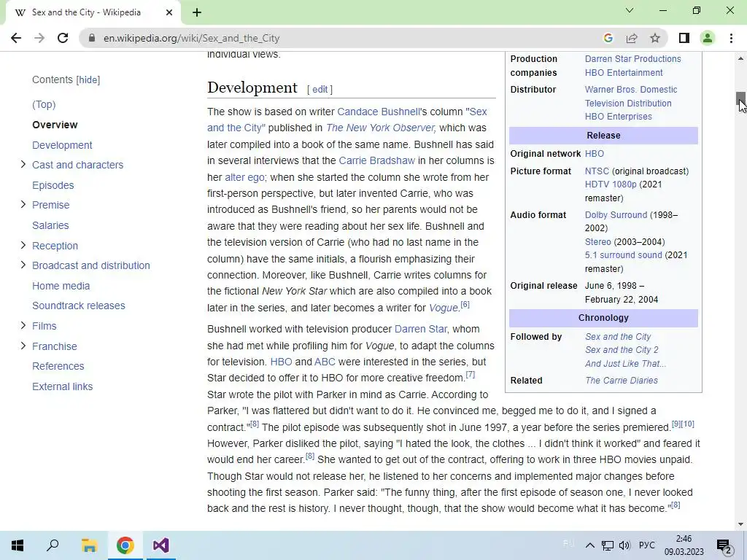747x560 pixels.
Task: Open the alter ego link
Action: 244,177
